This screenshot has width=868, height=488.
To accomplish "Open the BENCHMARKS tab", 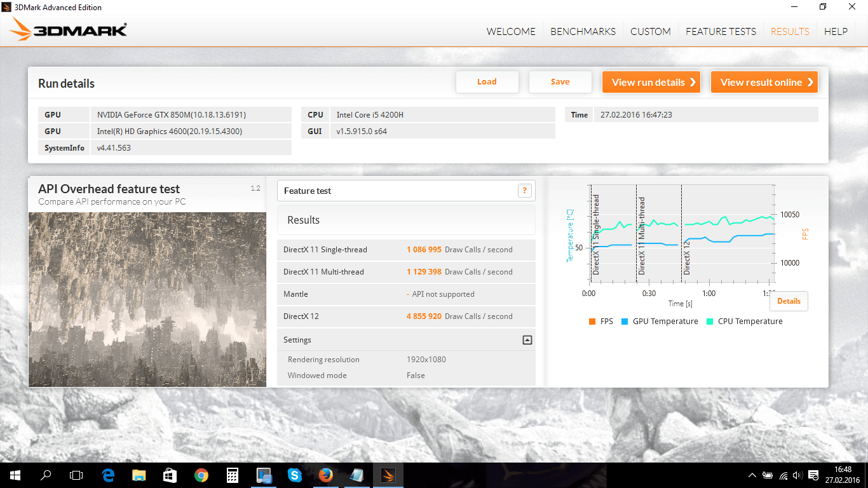I will tap(583, 31).
